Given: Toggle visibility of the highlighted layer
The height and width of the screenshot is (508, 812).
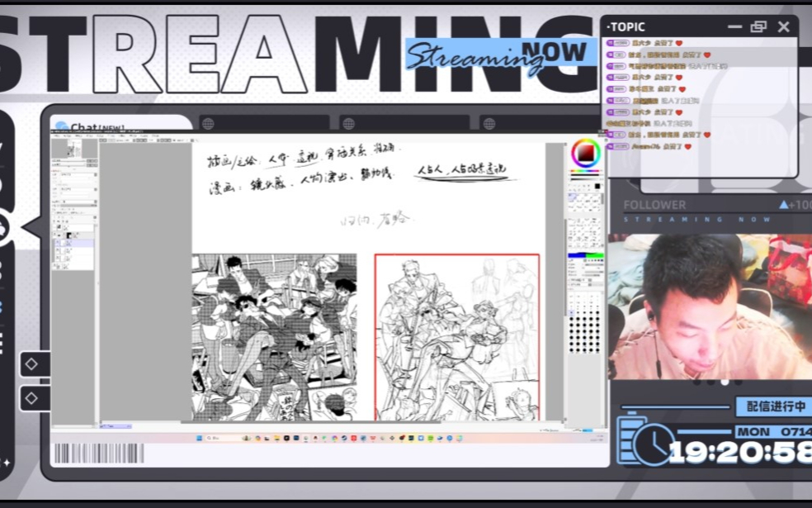Looking at the screenshot, I should tap(58, 243).
